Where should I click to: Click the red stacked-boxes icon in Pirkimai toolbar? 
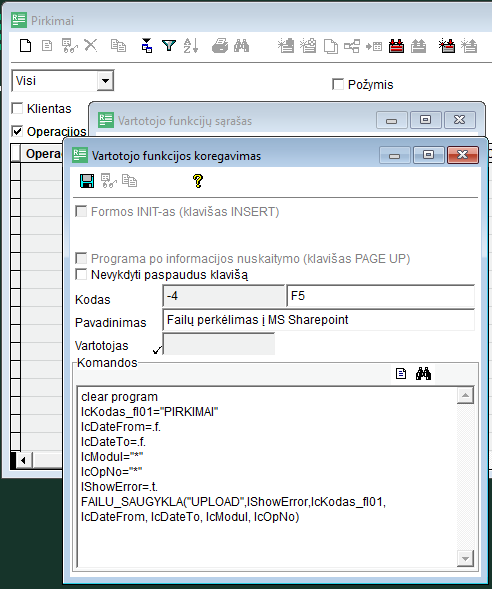(396, 46)
